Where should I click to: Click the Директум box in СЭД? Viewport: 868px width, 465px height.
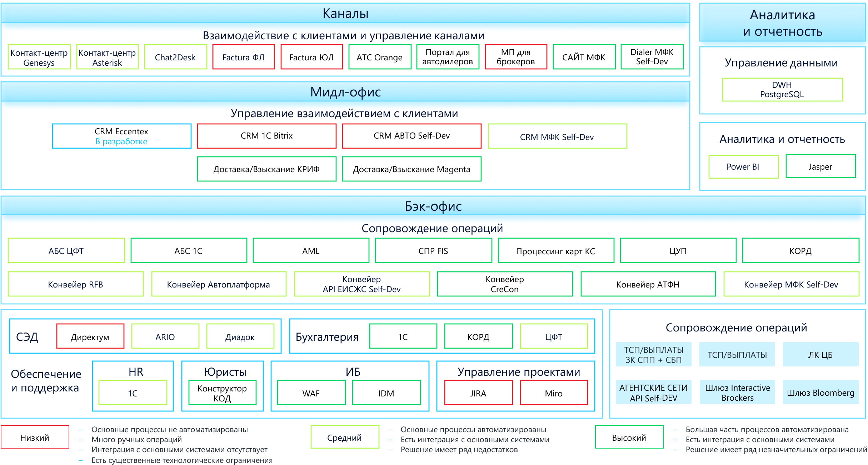point(90,336)
